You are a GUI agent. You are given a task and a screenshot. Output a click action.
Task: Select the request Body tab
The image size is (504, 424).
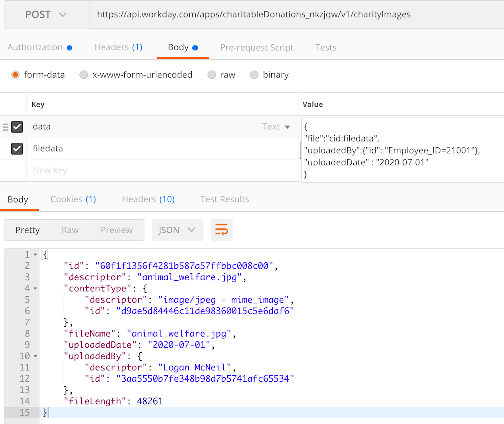pyautogui.click(x=183, y=47)
